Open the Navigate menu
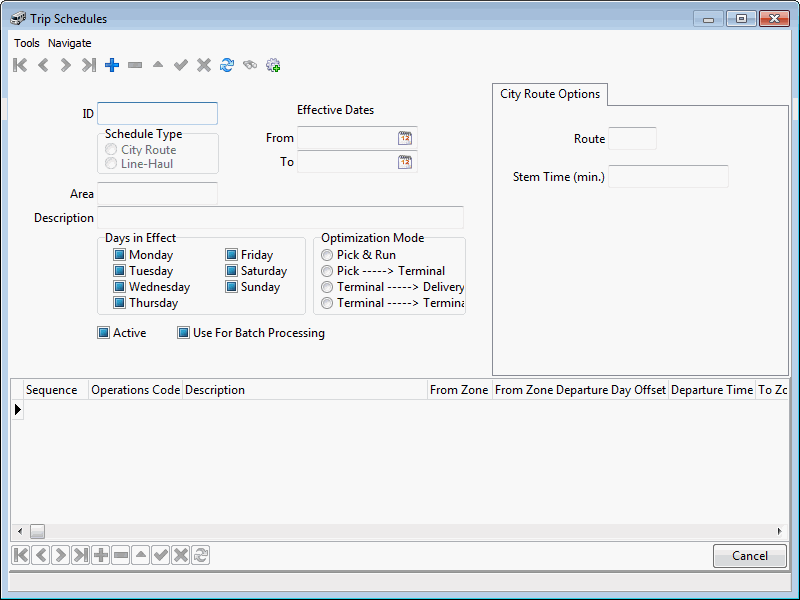Viewport: 800px width, 600px height. pyautogui.click(x=69, y=43)
